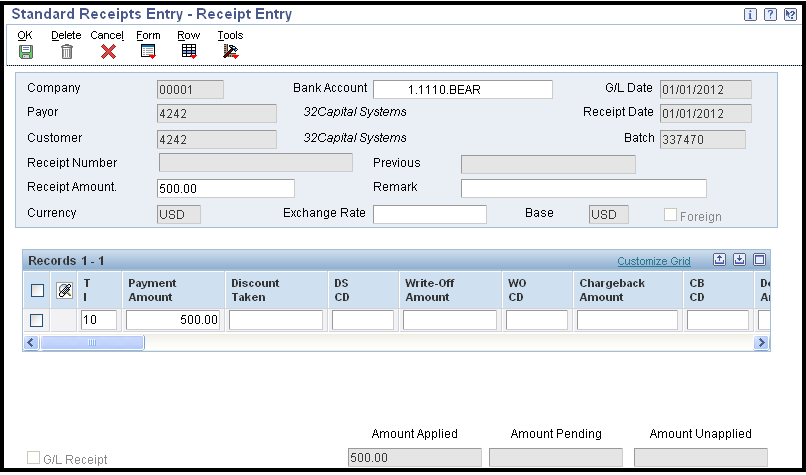Open the help question mark icon

(x=770, y=14)
